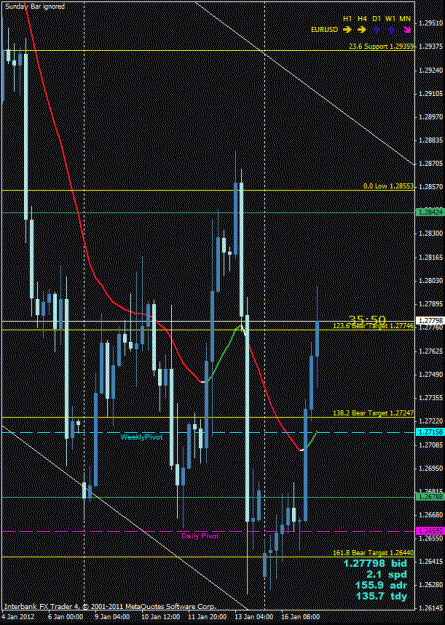This screenshot has width=445, height=625.
Task: Click the 1.26145 price scale value
Action: tap(429, 609)
